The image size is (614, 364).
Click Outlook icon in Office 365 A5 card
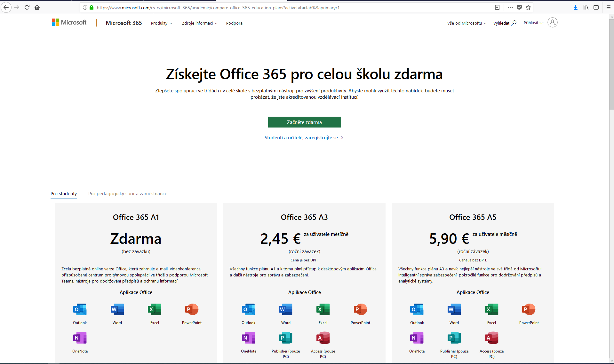click(x=417, y=309)
